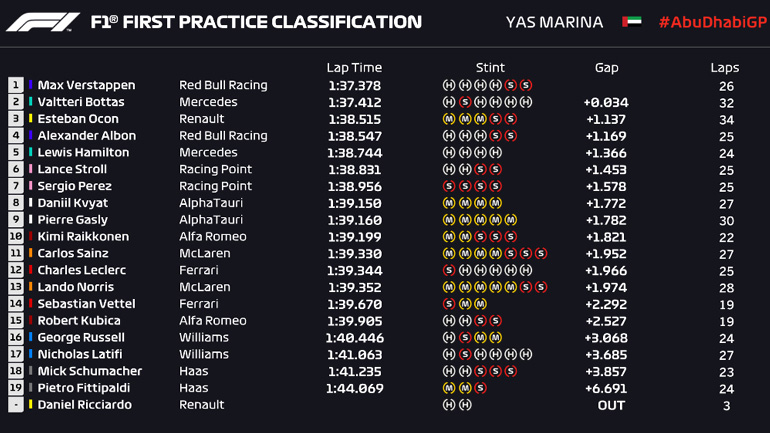
Task: Click the soft tyre icon in Latifi's stint
Action: pyautogui.click(x=465, y=354)
